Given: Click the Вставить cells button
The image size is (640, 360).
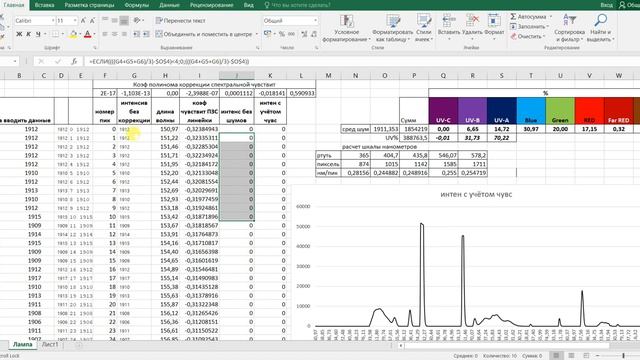Looking at the screenshot, I should 449,27.
